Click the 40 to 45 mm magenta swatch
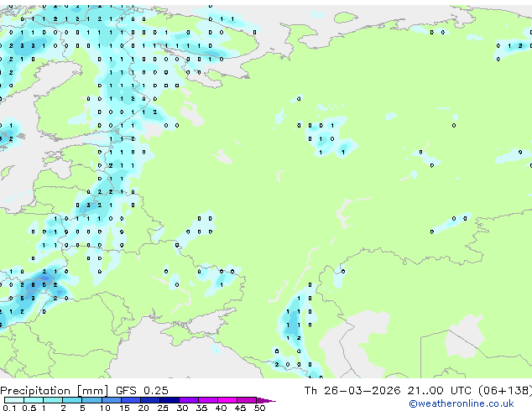The image size is (532, 411). [x=227, y=400]
